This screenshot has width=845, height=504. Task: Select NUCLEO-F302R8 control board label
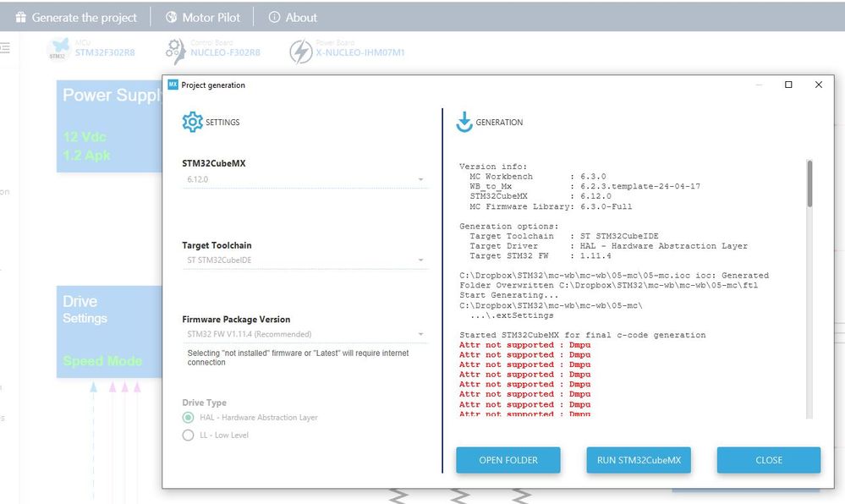click(x=225, y=52)
